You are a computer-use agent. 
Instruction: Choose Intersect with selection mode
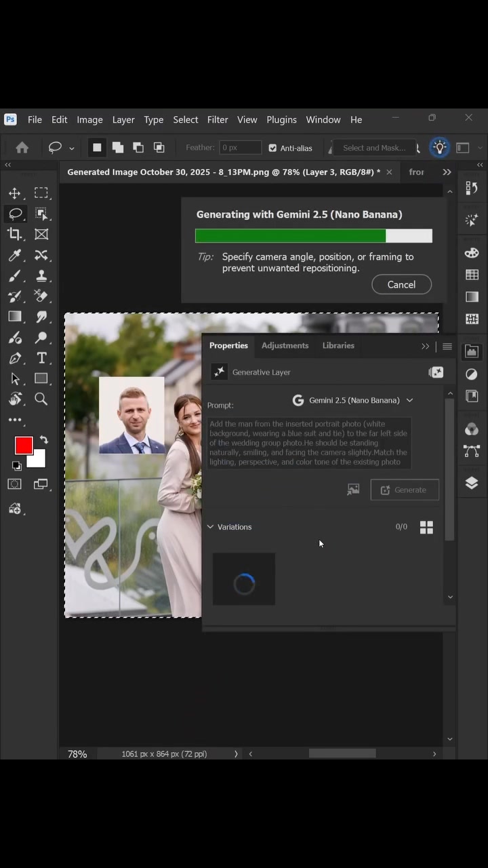point(159,147)
